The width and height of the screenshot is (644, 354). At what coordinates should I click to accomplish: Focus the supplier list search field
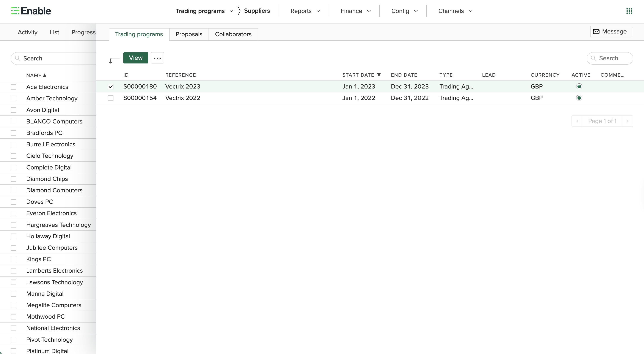53,58
